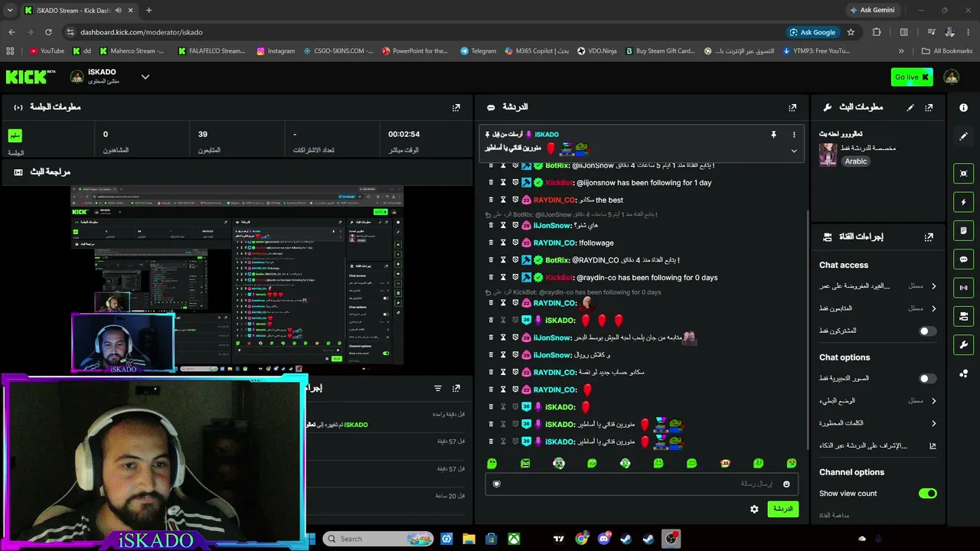Toggle the broadcast signal sidebar icon
980x551 pixels.
point(963,288)
